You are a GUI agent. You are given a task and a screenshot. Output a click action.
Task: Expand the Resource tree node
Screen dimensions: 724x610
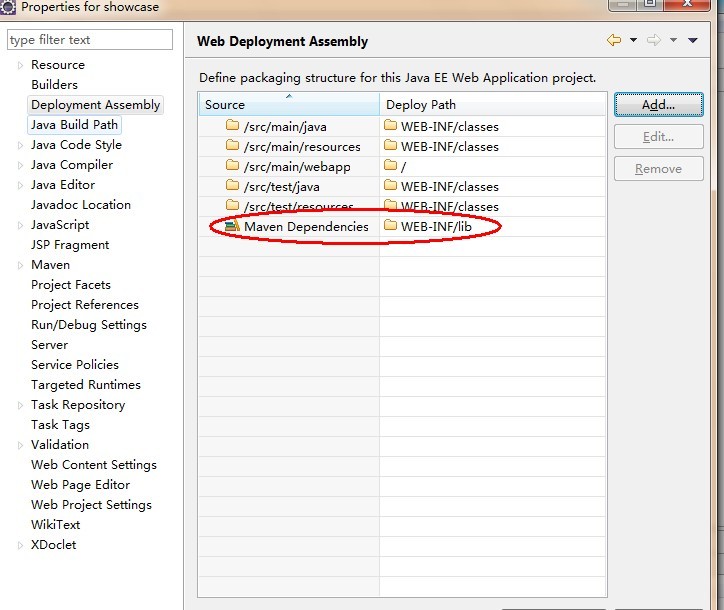click(20, 65)
